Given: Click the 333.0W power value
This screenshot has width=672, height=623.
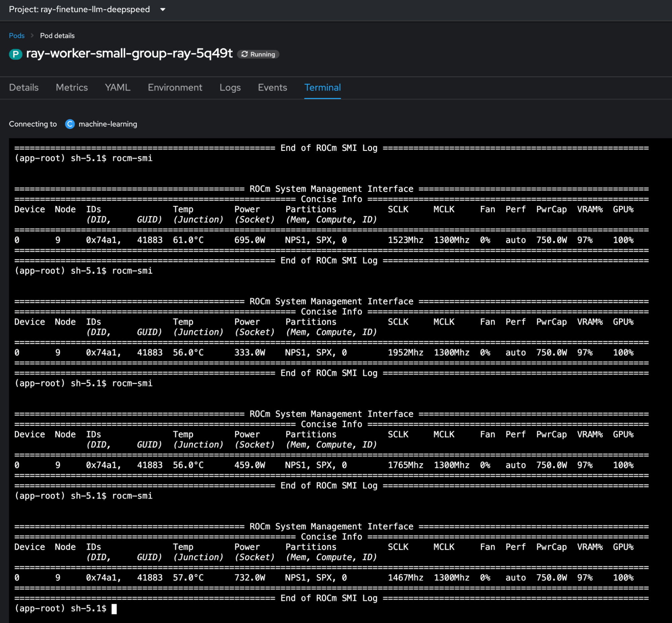Looking at the screenshot, I should (x=250, y=352).
